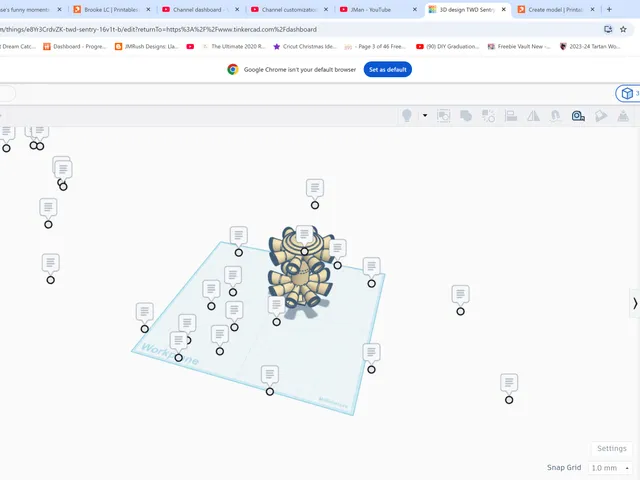Bookmark this page with the star icon
The height and width of the screenshot is (480, 640).
(x=623, y=29)
